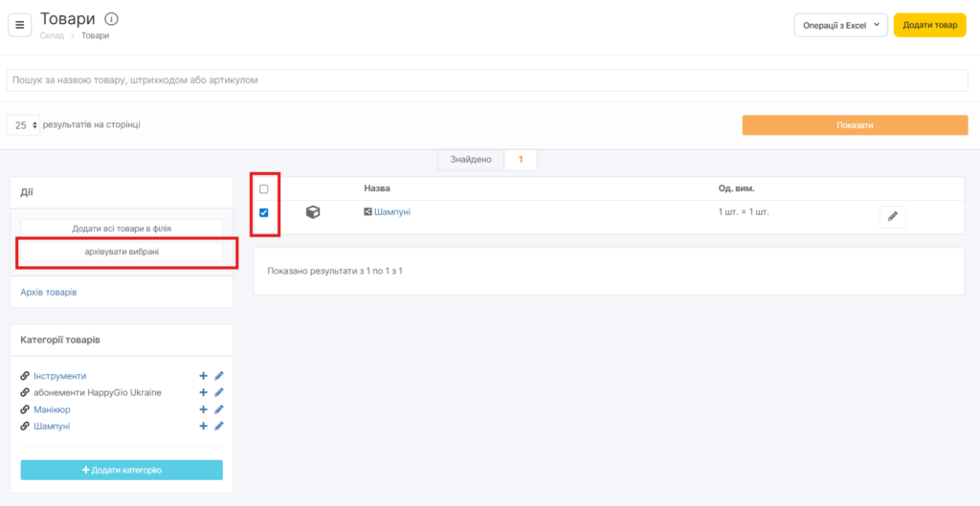Viewport: 980px width, 506px height.
Task: Click the Додати товар button
Action: (x=929, y=26)
